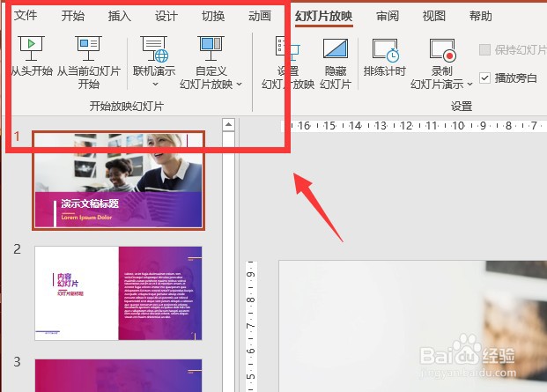Toggle 保持幻灯片 checkbox
Screen dimensions: 547x392
point(485,50)
